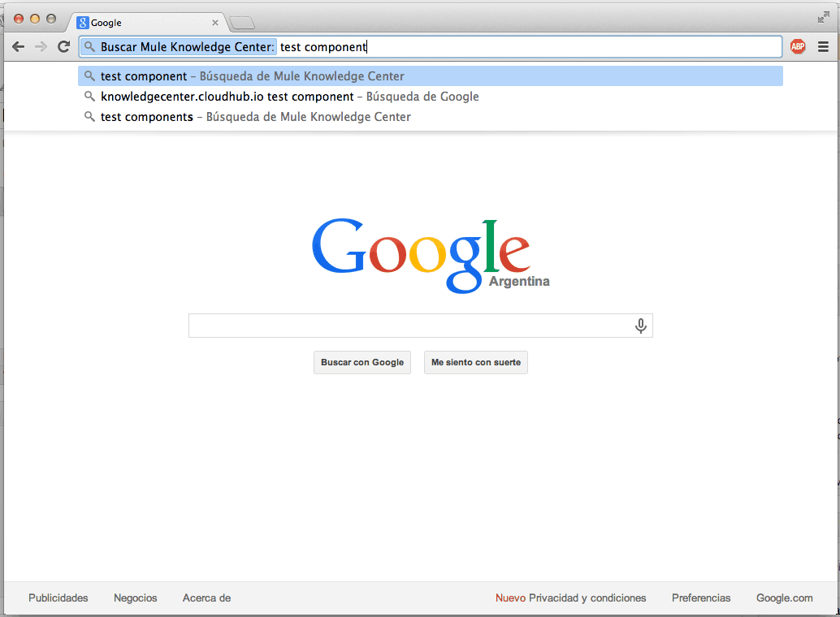Click the forward navigation arrow
Screen dimensions: 840x617
point(40,46)
